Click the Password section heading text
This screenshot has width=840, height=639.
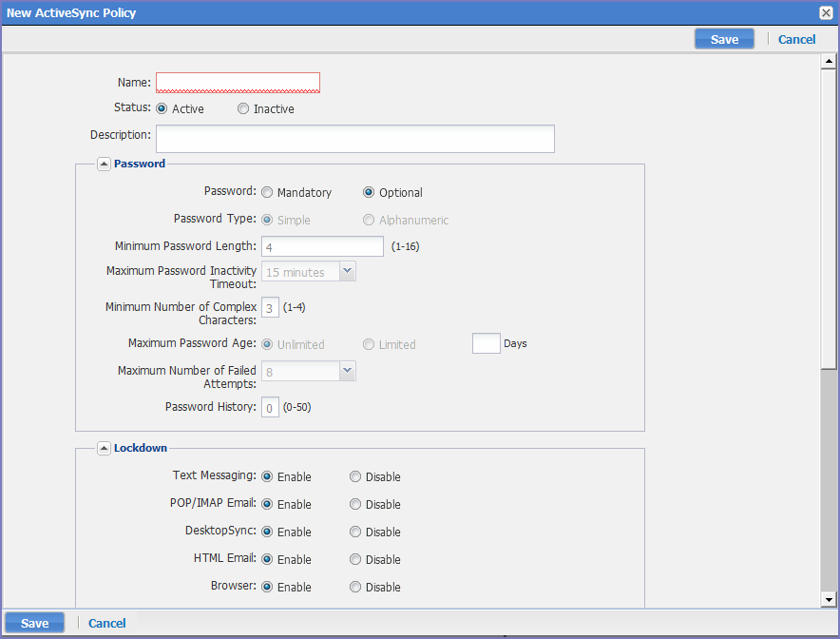(x=140, y=164)
